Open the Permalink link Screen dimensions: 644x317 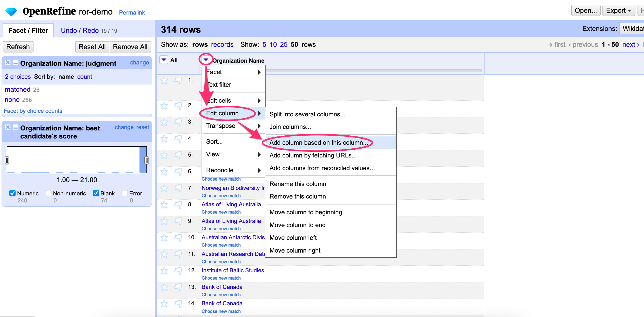[x=132, y=12]
